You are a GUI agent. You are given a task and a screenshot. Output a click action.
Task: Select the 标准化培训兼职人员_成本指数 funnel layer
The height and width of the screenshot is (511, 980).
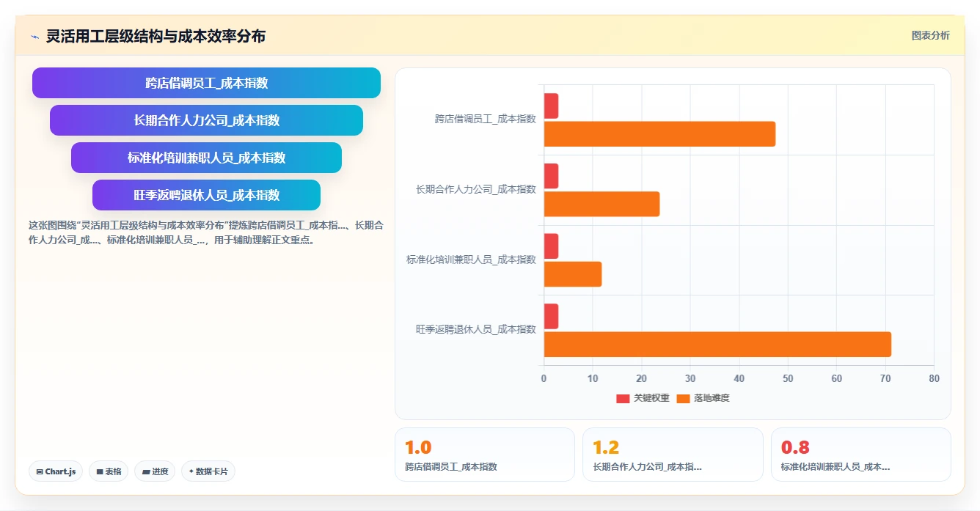(206, 158)
